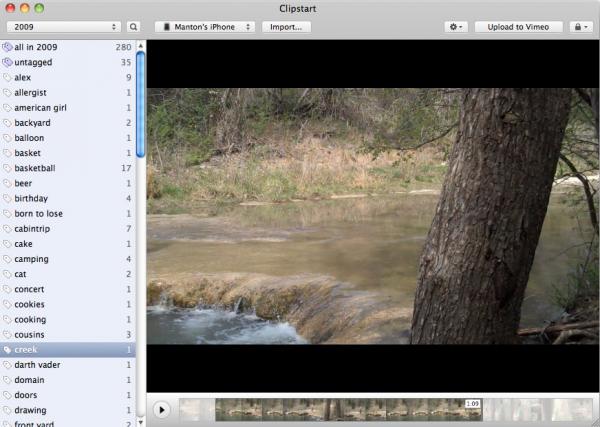The width and height of the screenshot is (600, 427).
Task: Select the 'all in 2009' item
Action: click(68, 47)
